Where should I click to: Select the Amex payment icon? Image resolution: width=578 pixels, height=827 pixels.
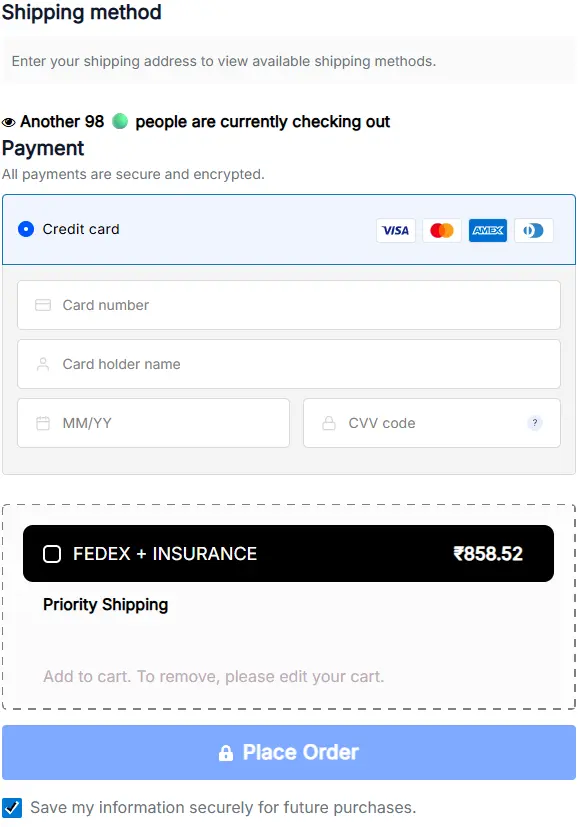[487, 230]
